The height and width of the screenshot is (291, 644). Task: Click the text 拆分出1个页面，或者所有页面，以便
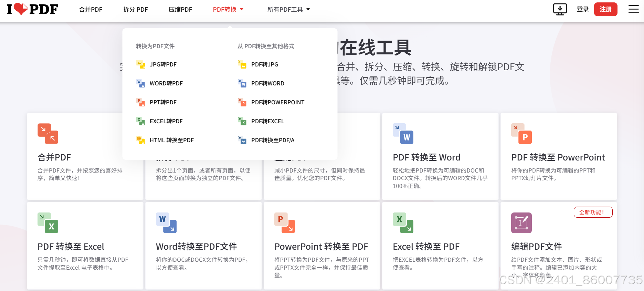click(x=203, y=170)
